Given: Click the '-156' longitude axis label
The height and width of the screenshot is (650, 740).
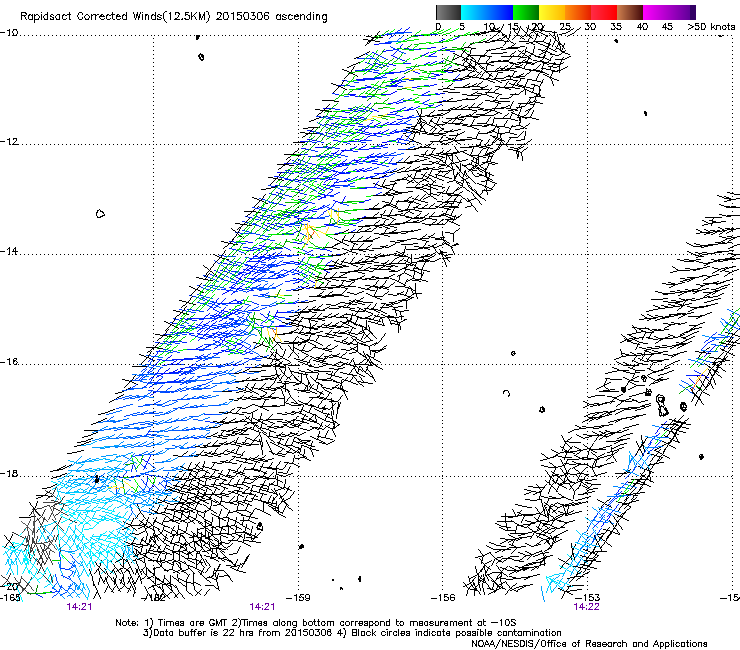Looking at the screenshot, I should coord(443,598).
